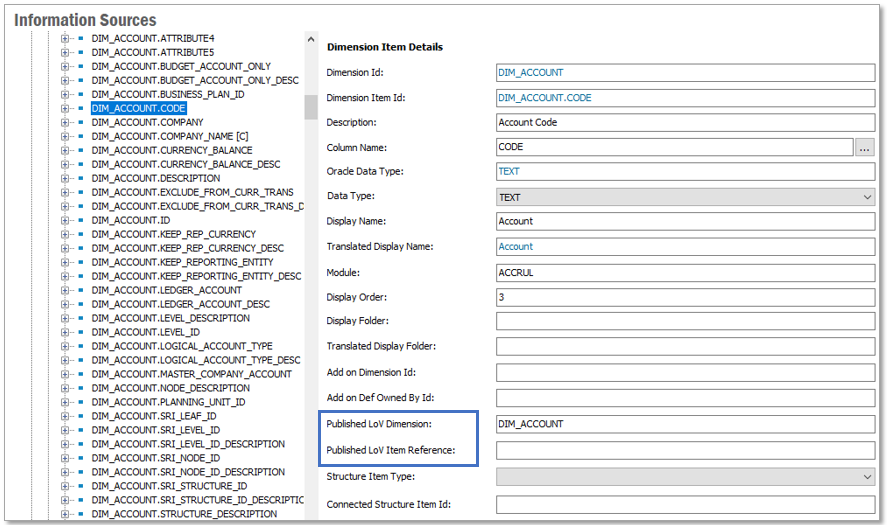Open the Data Type dropdown

(x=866, y=198)
